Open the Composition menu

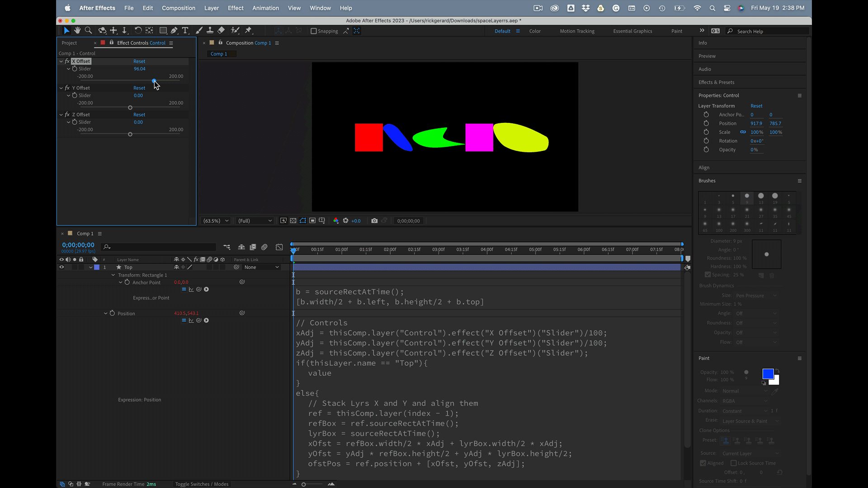pyautogui.click(x=178, y=8)
